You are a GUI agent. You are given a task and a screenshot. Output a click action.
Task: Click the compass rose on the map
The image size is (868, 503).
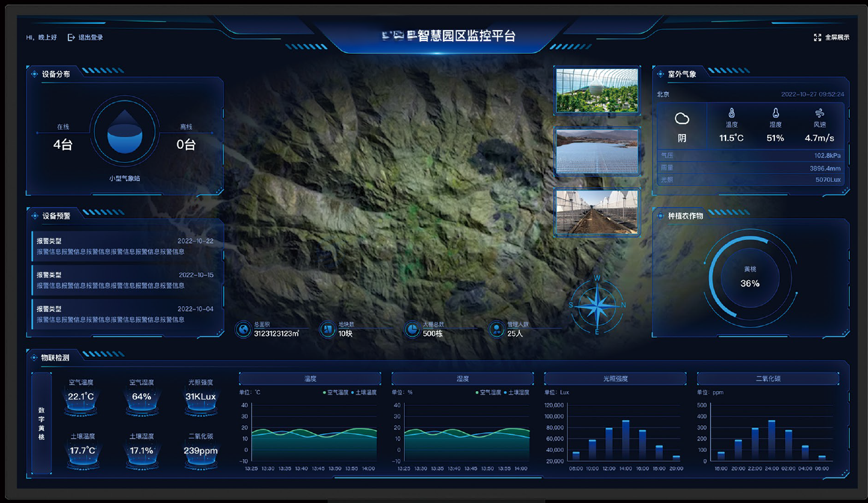[x=596, y=305]
